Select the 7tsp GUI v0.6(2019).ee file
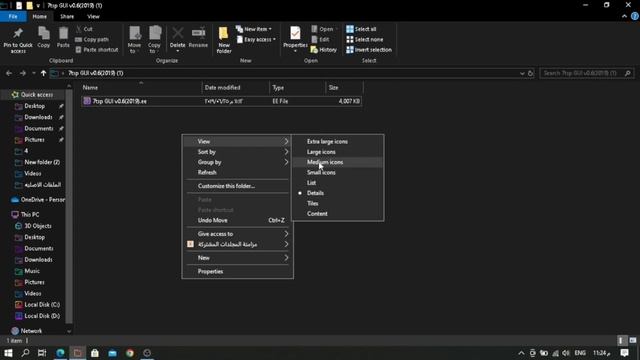The height and width of the screenshot is (360, 640). click(222, 101)
